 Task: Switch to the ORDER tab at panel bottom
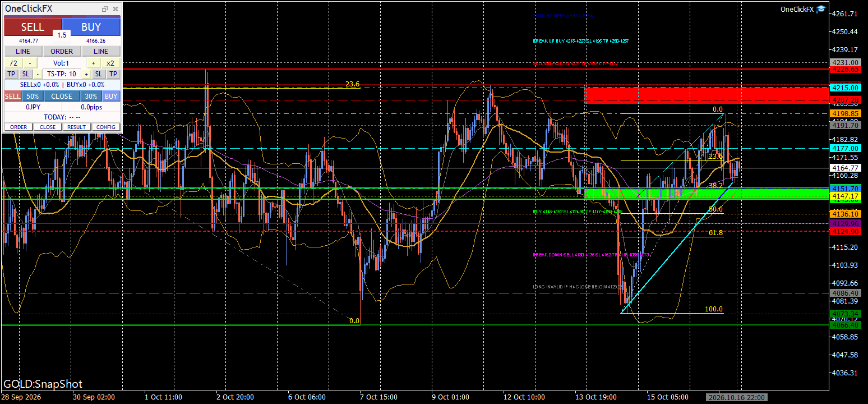point(19,127)
